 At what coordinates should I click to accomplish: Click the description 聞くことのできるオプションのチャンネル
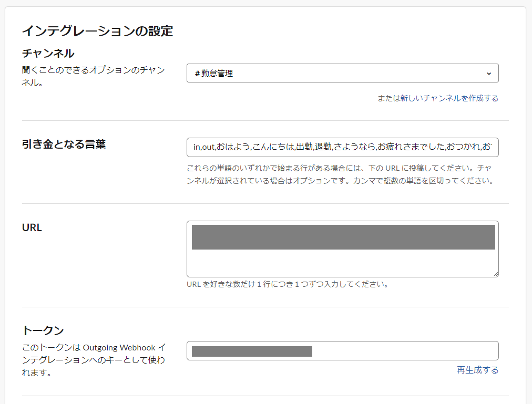click(x=93, y=76)
